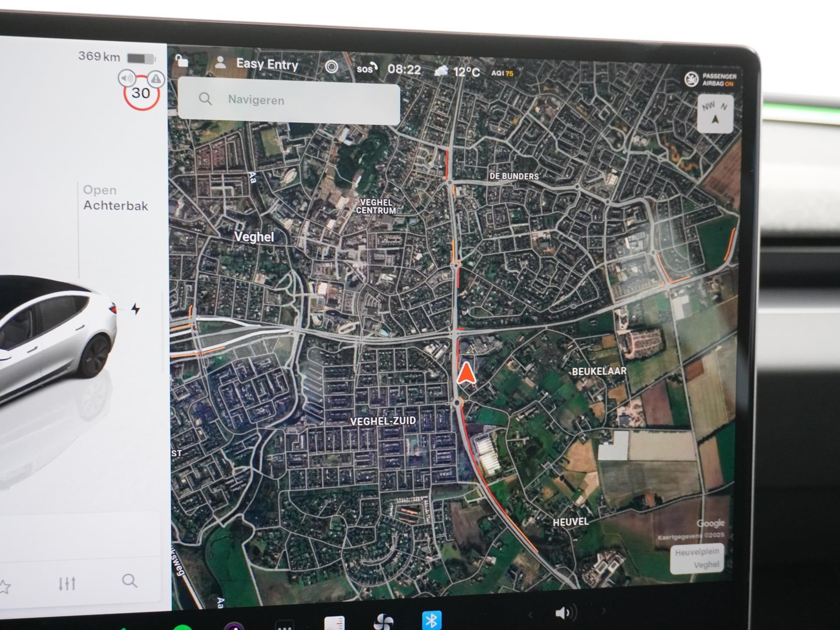Screen dimensions: 840x630
Task: Tap the DE BUNDERS map label
Action: point(514,176)
